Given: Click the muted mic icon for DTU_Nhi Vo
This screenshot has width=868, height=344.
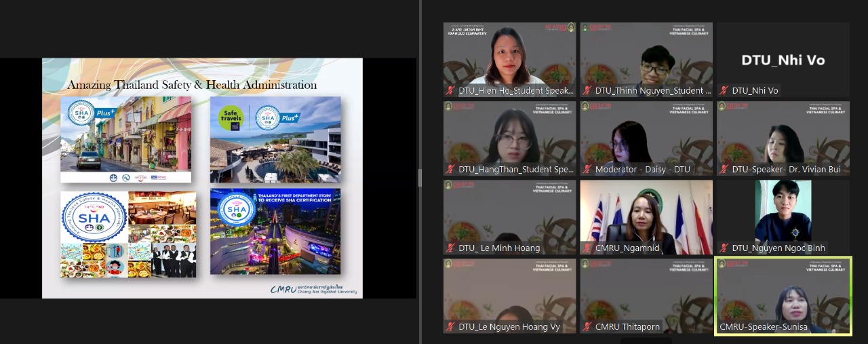Looking at the screenshot, I should [x=724, y=91].
